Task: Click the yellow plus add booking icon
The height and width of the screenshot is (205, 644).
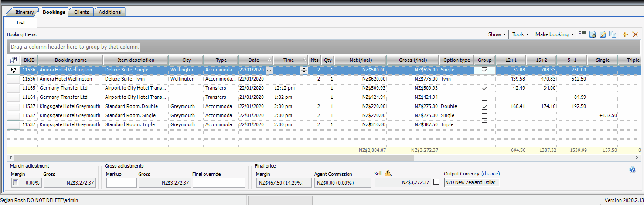Action: 625,34
